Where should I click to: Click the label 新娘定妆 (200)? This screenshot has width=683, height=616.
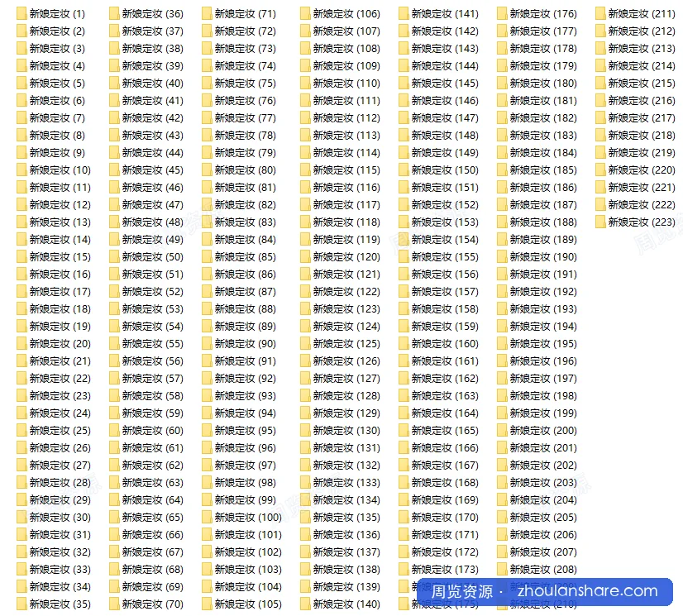tap(543, 431)
